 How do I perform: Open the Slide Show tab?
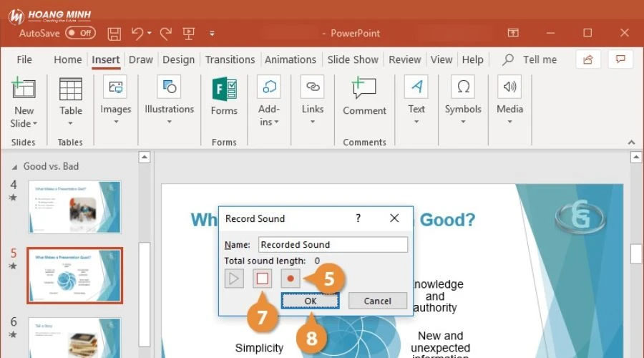(x=353, y=59)
